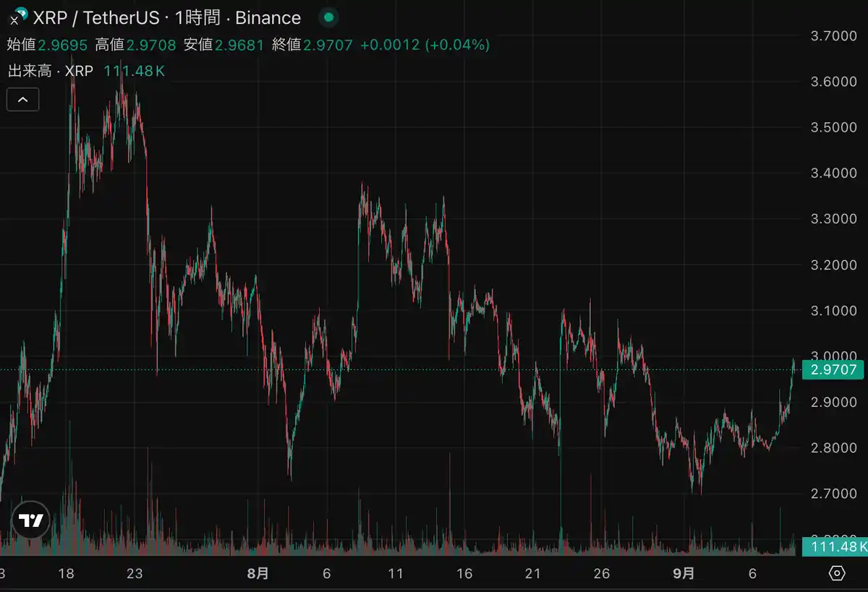Click the volume tag 111.48 K on axis

834,546
